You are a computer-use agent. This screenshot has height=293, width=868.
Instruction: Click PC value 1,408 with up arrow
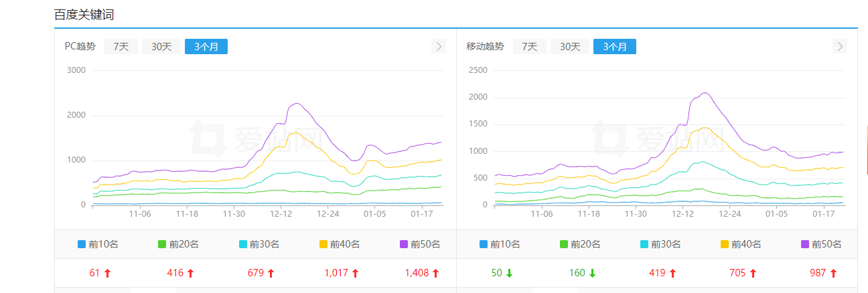tap(422, 273)
